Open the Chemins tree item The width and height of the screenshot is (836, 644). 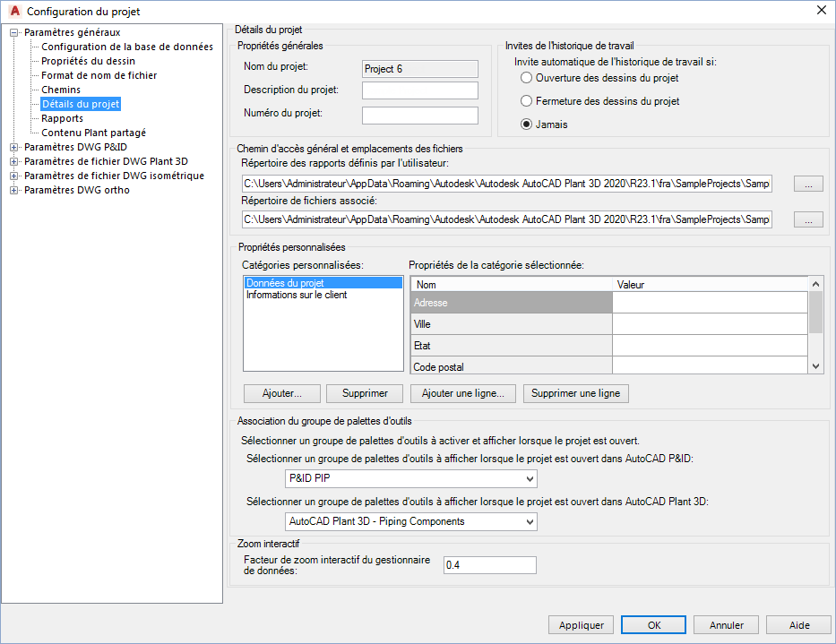[61, 90]
